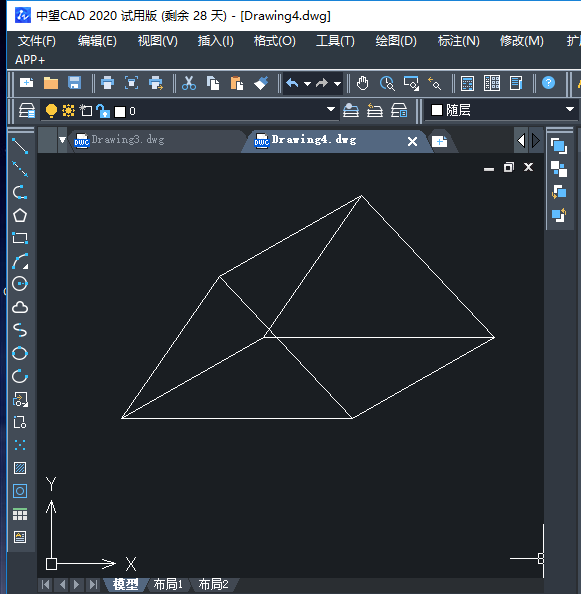The width and height of the screenshot is (581, 594).
Task: Expand the ByLayer color dropdown
Action: point(570,109)
